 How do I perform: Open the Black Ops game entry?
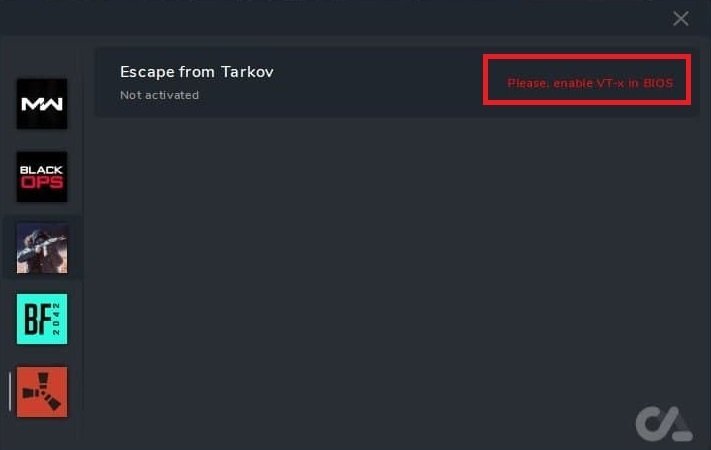(x=42, y=176)
